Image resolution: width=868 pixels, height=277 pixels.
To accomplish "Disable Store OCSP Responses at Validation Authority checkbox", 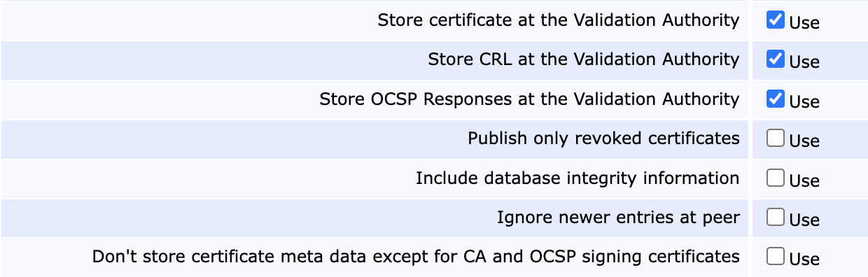I will [x=775, y=99].
